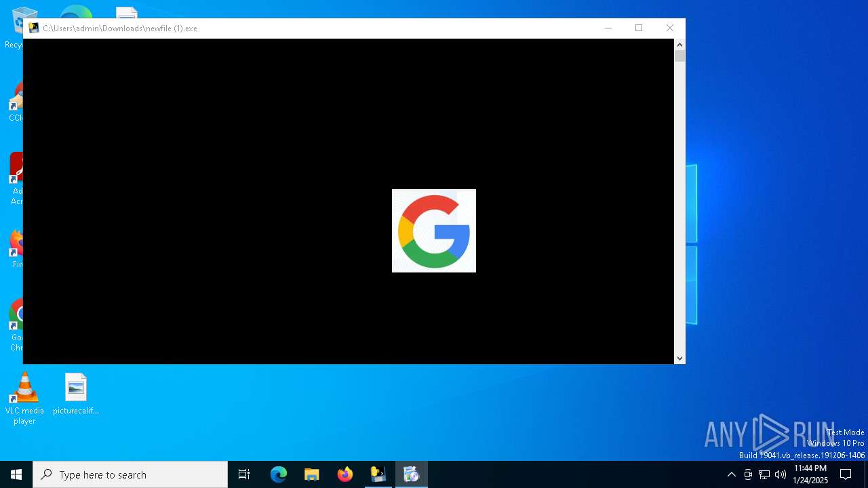Click the Type here to search box

click(130, 474)
